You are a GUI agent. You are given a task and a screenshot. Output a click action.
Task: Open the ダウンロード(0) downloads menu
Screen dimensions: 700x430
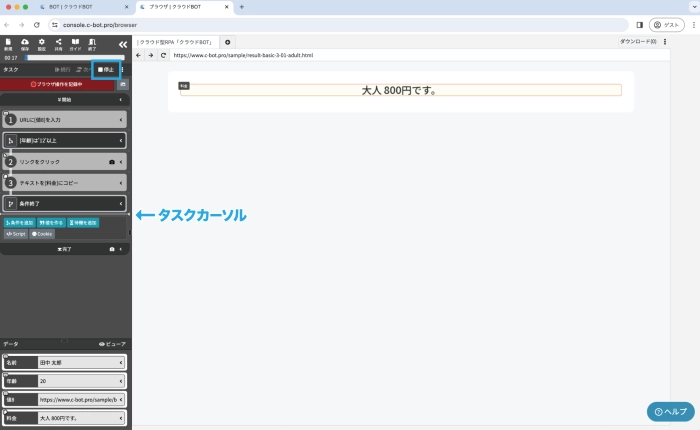638,42
